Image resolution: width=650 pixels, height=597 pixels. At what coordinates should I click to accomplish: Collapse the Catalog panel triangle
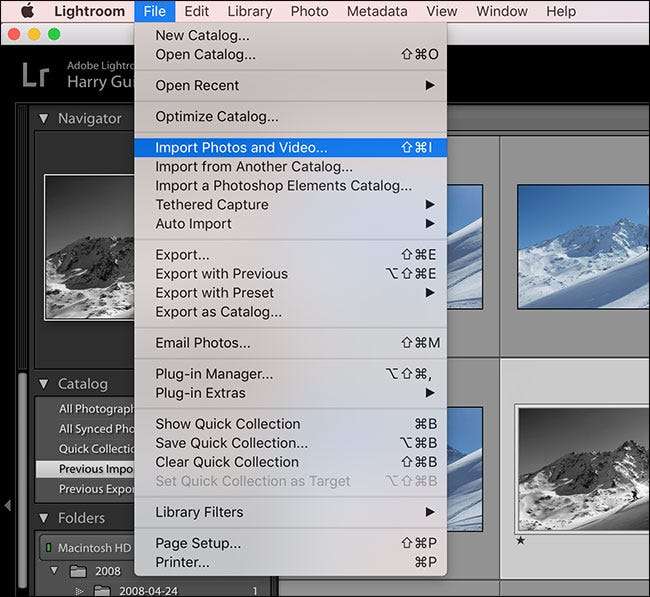pyautogui.click(x=43, y=384)
